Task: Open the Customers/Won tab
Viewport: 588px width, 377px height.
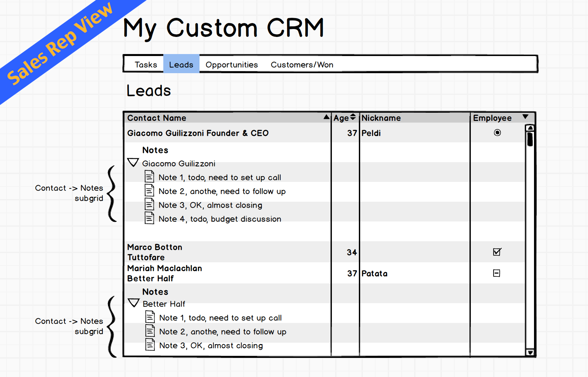Action: 302,65
